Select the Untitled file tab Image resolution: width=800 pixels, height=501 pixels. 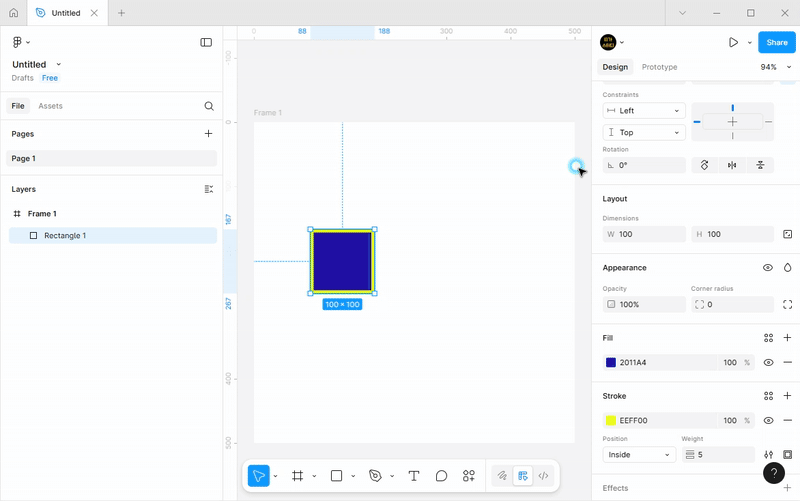(66, 13)
